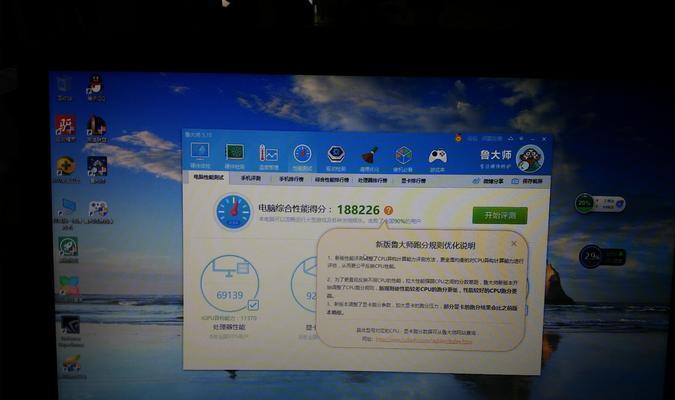The image size is (675, 400).
Task: Click the 微博分享 share button
Action: (488, 181)
